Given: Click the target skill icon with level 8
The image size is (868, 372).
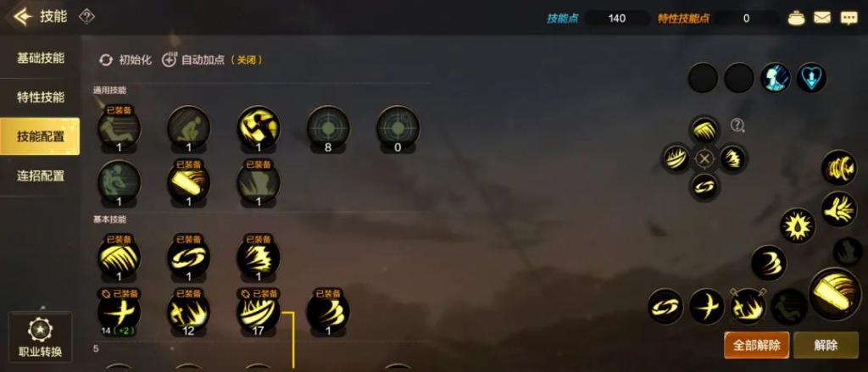Looking at the screenshot, I should tap(328, 129).
